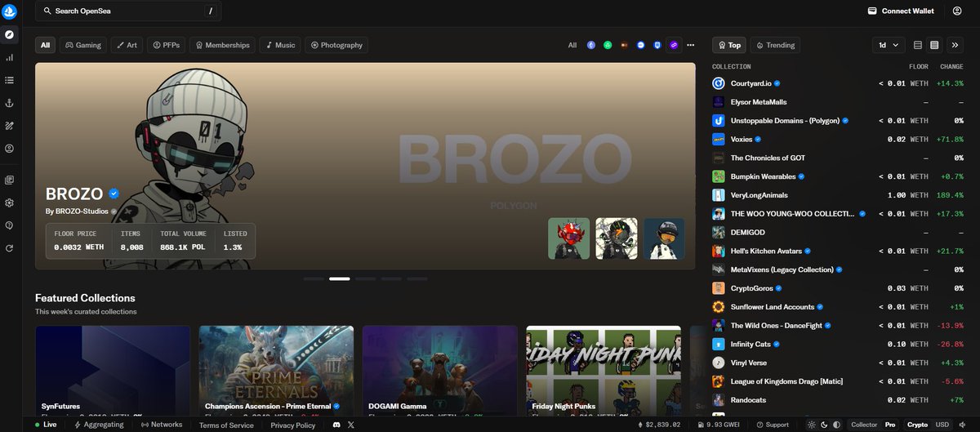
Task: Click the refresh arrow sidebar icon
Action: tap(10, 248)
